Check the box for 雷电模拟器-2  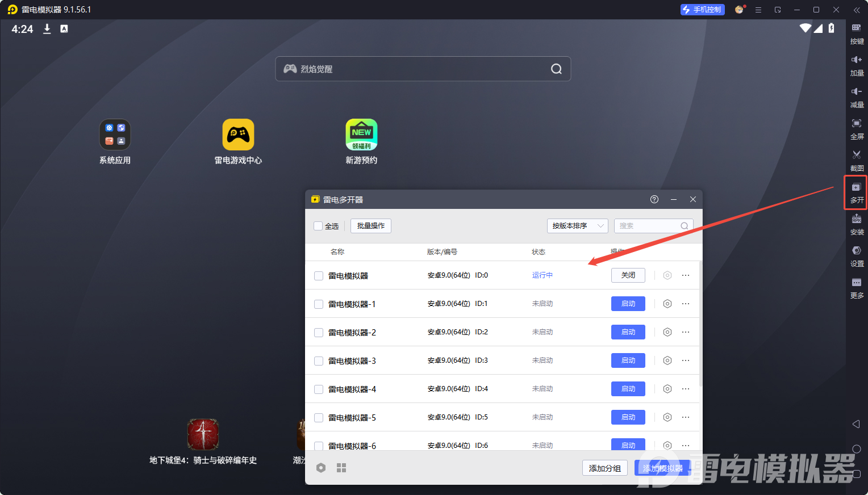(319, 333)
